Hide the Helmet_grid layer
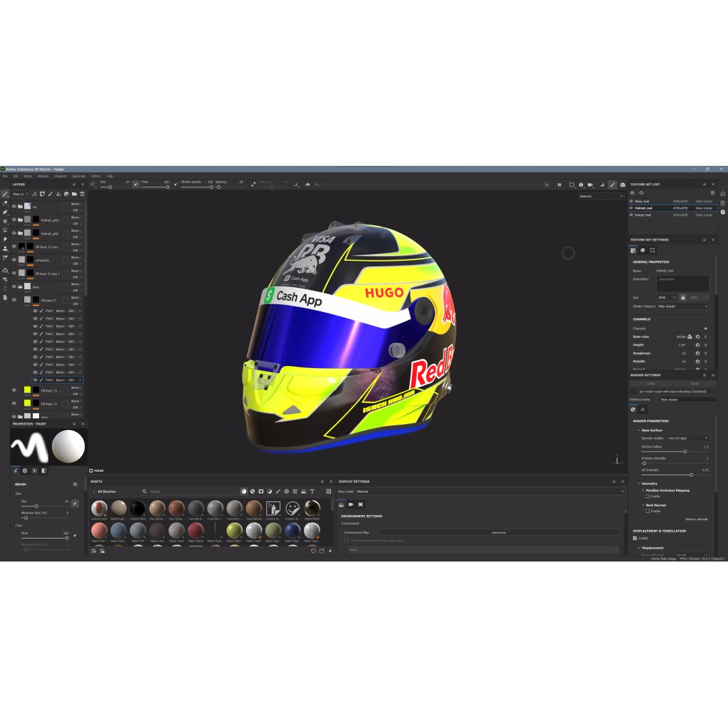The width and height of the screenshot is (728, 728). tap(14, 233)
